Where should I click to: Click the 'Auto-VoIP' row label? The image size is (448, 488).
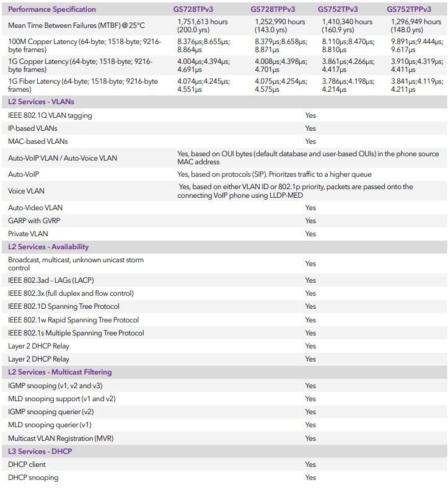[24, 174]
